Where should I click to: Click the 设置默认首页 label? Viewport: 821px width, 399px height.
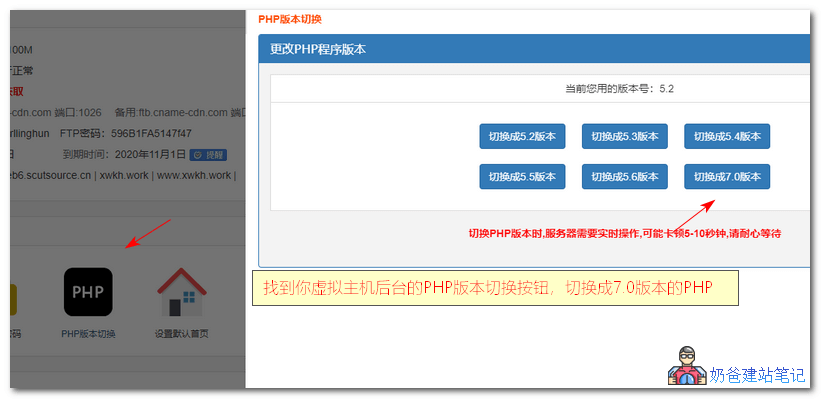point(182,334)
